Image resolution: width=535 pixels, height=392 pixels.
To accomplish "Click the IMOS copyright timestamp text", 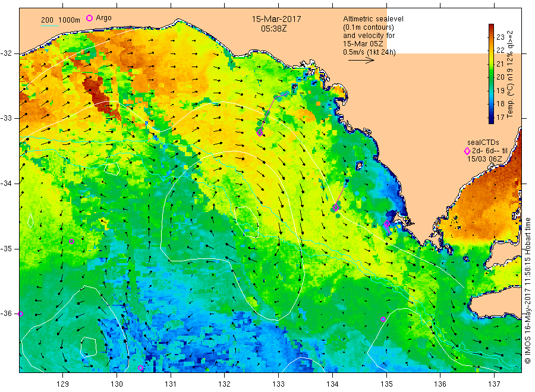I will (x=527, y=290).
